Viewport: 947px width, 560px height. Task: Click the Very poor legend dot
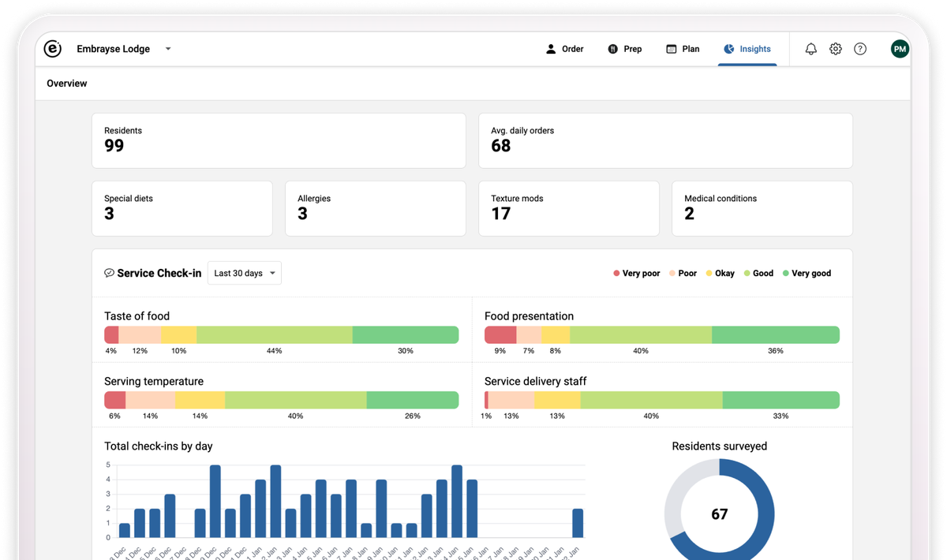(616, 274)
